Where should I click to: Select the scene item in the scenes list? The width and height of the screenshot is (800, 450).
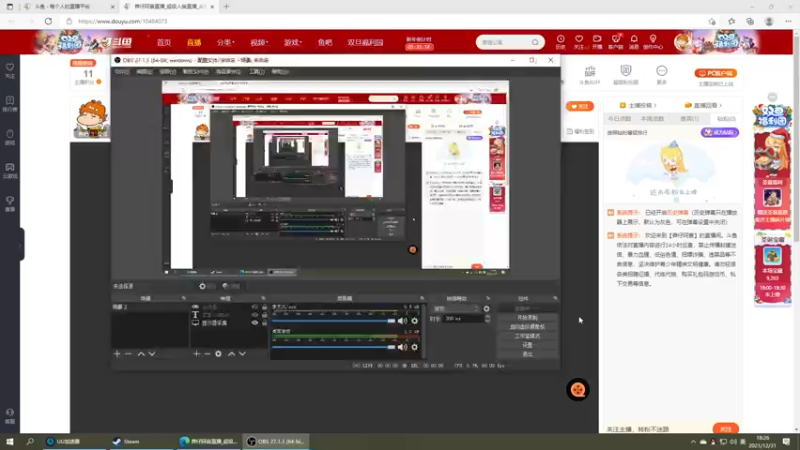pos(150,307)
